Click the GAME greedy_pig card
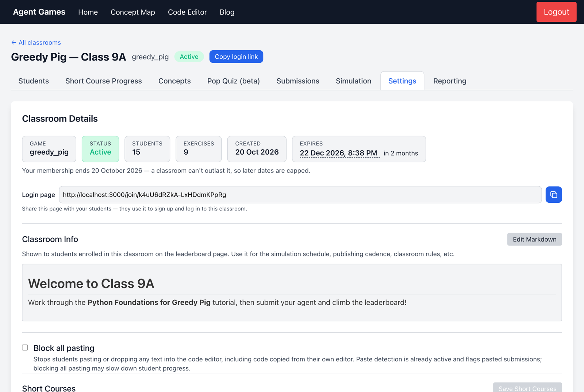Screen dimensions: 584x392 click(x=49, y=149)
